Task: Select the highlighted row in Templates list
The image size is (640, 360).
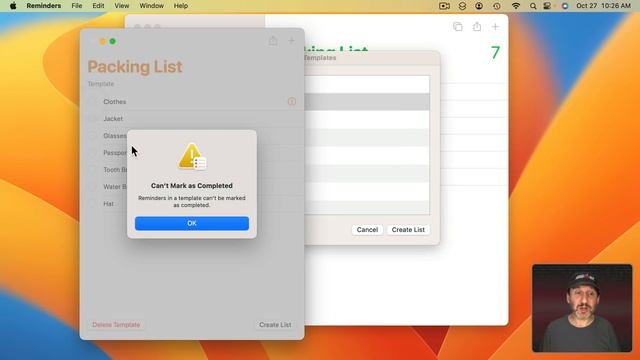Action: 367,102
